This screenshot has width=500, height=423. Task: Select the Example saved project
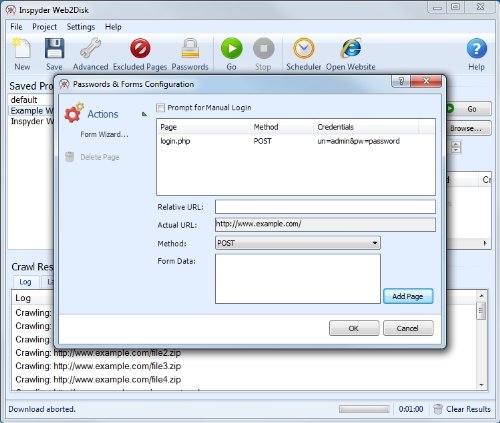31,111
